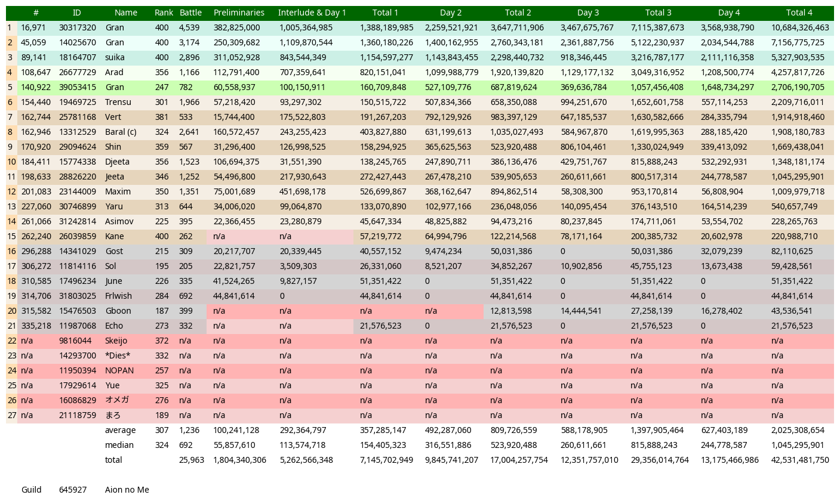Select the name cell "Baral (c)"
840x504 pixels.
coord(121,132)
